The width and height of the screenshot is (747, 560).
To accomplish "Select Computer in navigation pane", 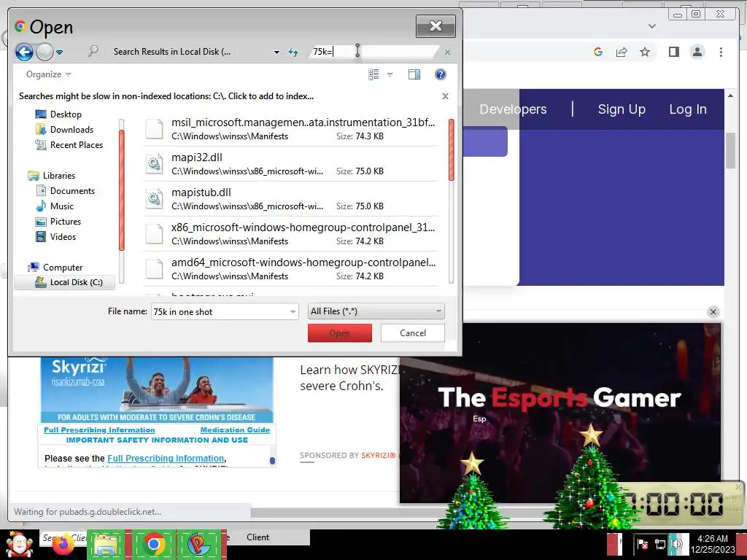I will tap(63, 267).
